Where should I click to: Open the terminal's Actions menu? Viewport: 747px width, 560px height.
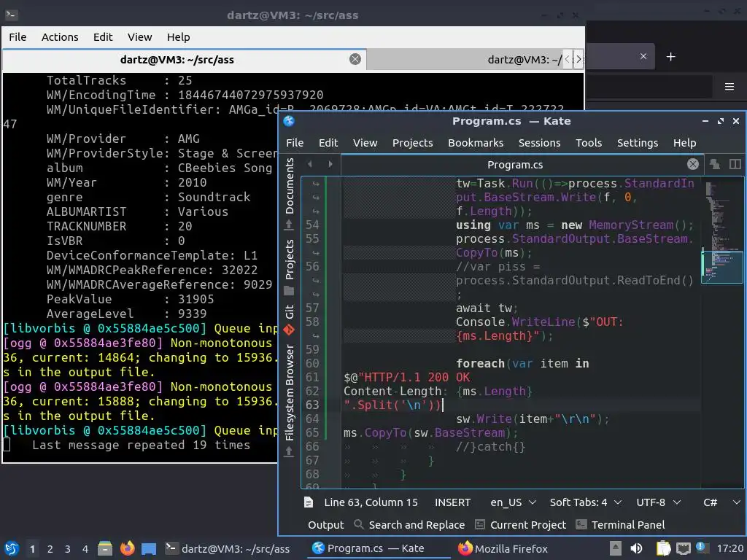pyautogui.click(x=60, y=37)
